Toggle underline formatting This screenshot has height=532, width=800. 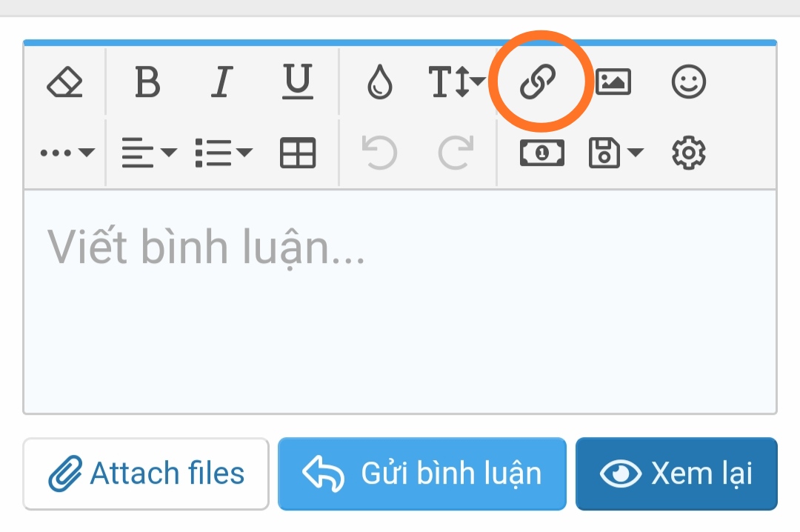coord(298,82)
